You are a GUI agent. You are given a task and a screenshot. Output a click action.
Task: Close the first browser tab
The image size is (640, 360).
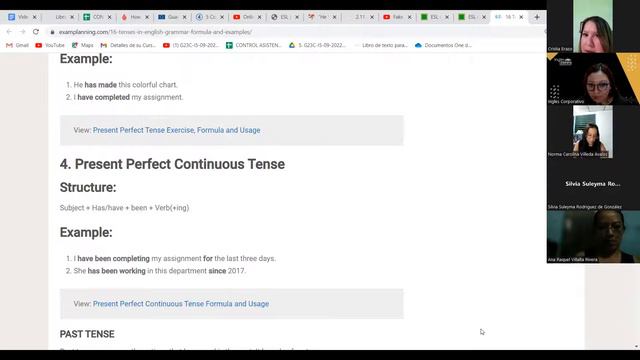point(34,17)
